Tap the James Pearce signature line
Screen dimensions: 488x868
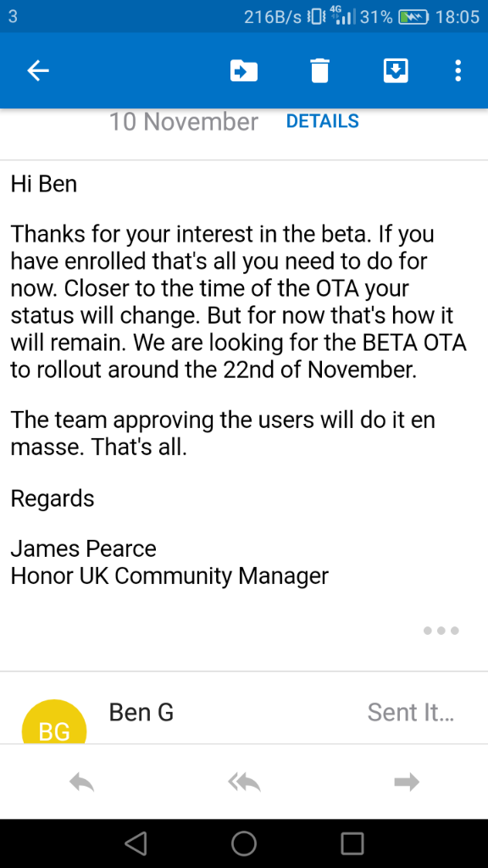coord(84,548)
